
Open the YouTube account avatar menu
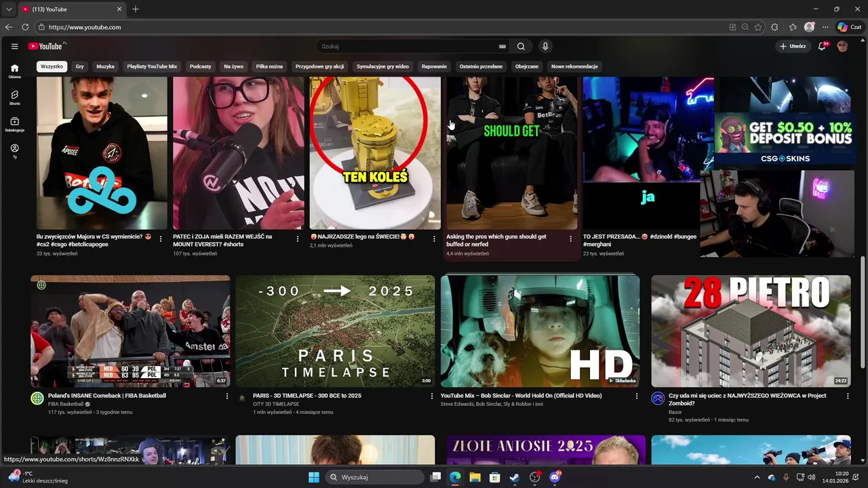tap(842, 46)
